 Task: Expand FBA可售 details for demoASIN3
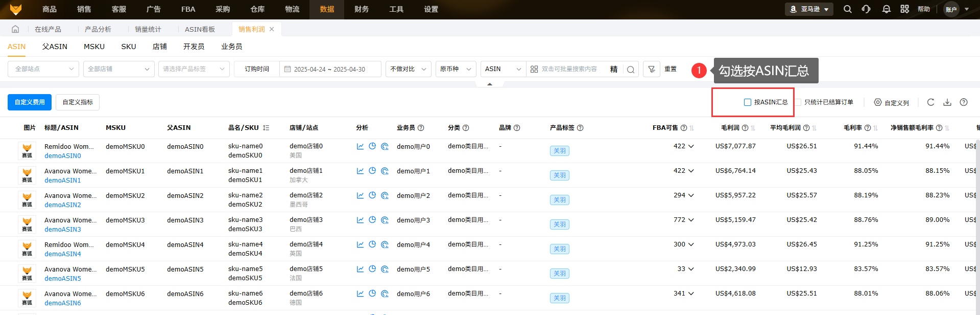pyautogui.click(x=691, y=220)
